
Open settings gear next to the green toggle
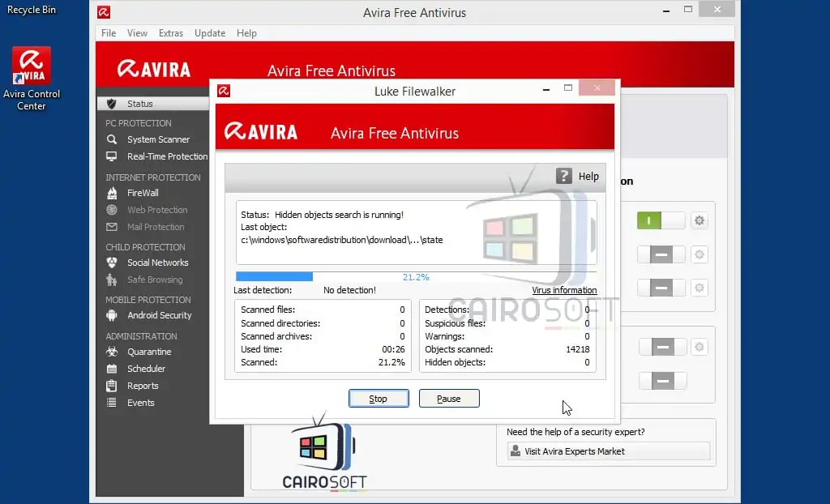point(700,220)
